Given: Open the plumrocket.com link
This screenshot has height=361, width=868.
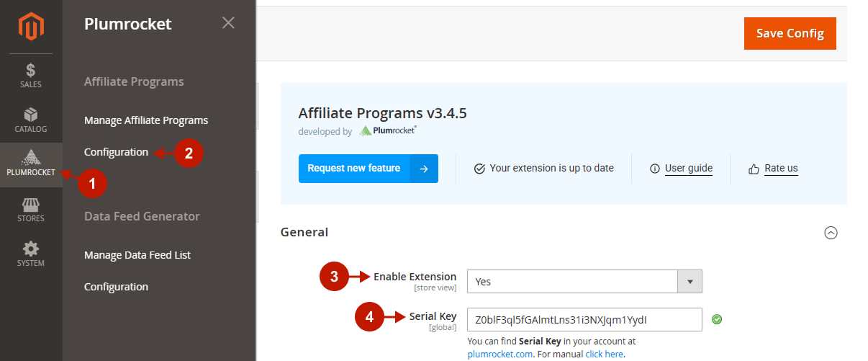Looking at the screenshot, I should pyautogui.click(x=500, y=354).
